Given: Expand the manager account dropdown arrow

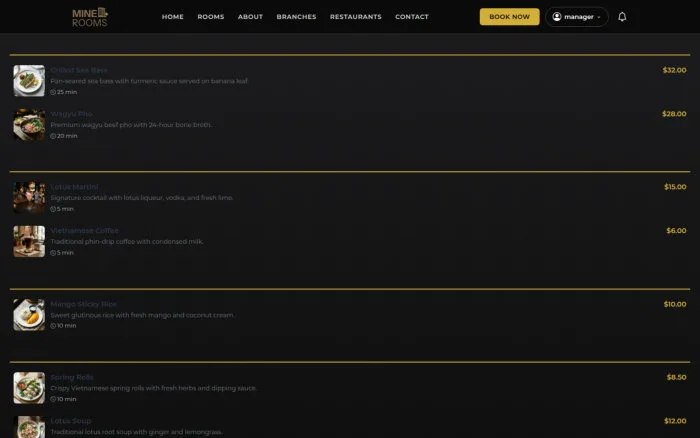Looking at the screenshot, I should point(599,17).
